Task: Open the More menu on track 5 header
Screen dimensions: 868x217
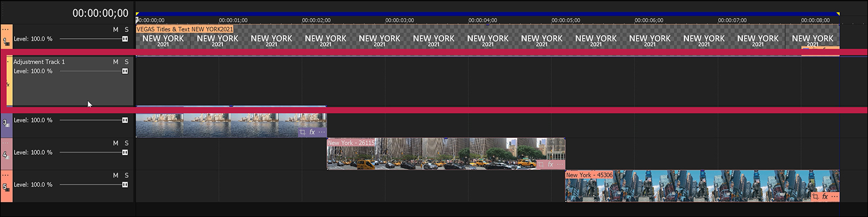Action: (x=6, y=175)
